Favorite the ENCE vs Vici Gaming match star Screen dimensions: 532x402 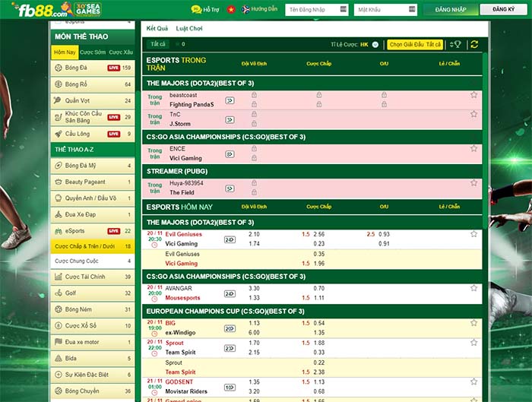pos(473,150)
